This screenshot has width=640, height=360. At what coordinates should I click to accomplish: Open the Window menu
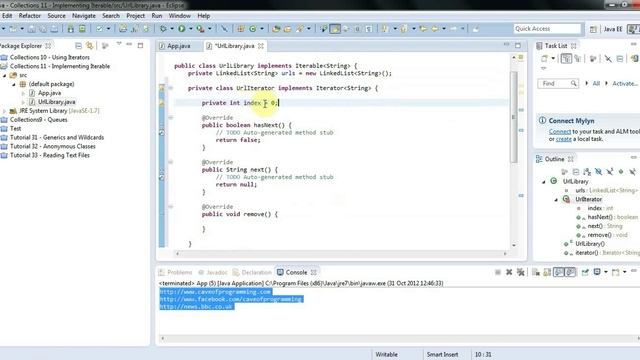pyautogui.click(x=180, y=16)
